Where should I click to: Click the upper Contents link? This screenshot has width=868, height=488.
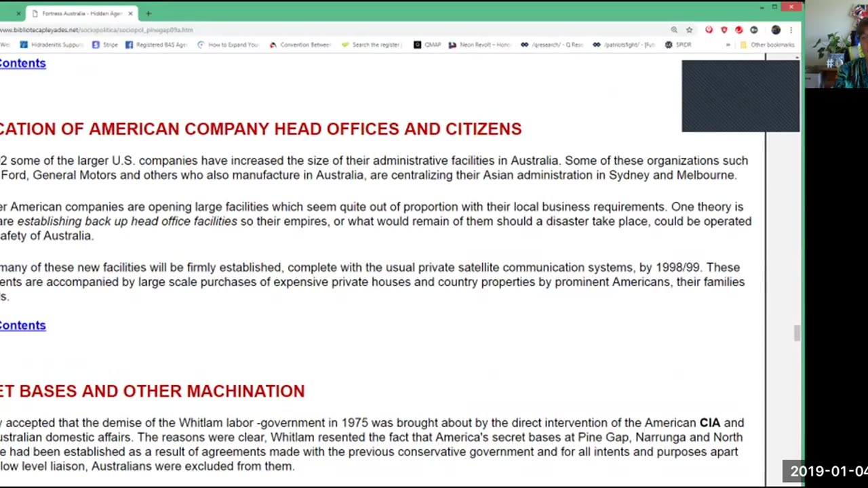click(22, 63)
